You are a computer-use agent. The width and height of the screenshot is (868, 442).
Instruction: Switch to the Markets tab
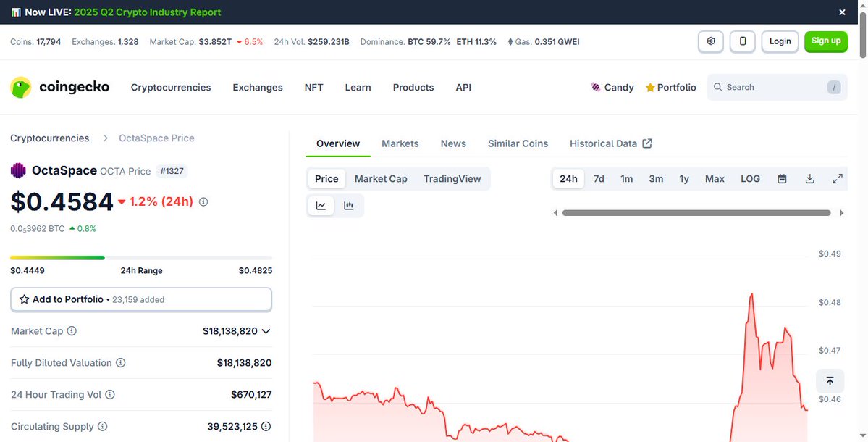400,143
